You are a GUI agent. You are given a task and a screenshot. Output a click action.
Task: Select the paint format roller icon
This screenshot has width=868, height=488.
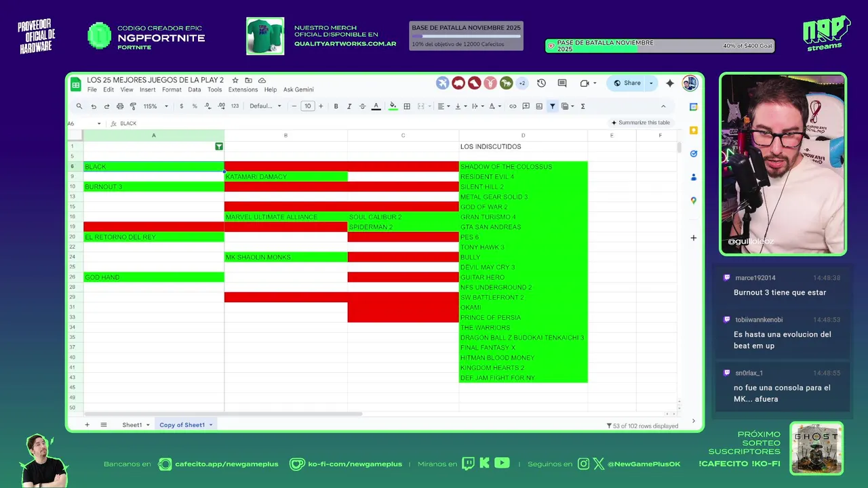(133, 106)
